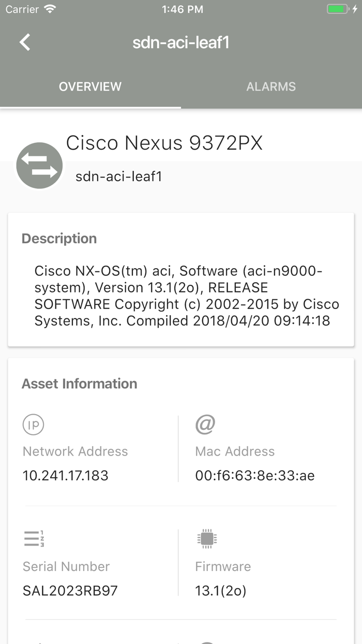Tap the @ Mac Address icon
Image resolution: width=362 pixels, height=644 pixels.
205,425
